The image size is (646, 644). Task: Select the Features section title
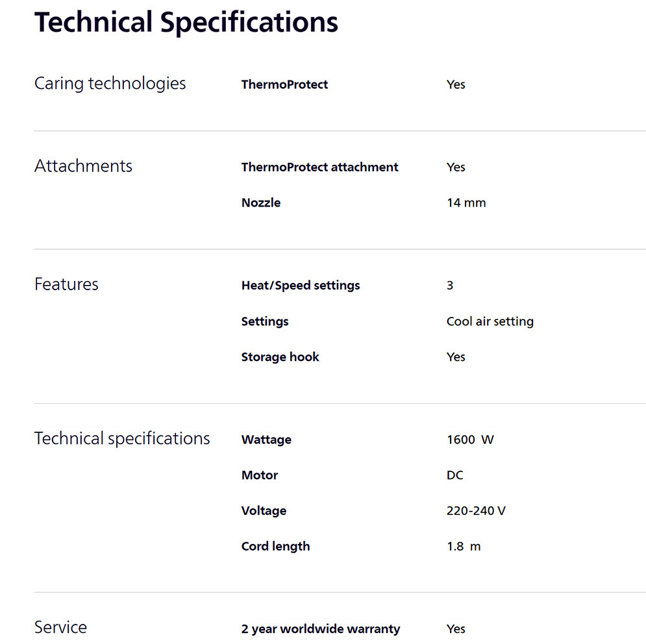[66, 284]
